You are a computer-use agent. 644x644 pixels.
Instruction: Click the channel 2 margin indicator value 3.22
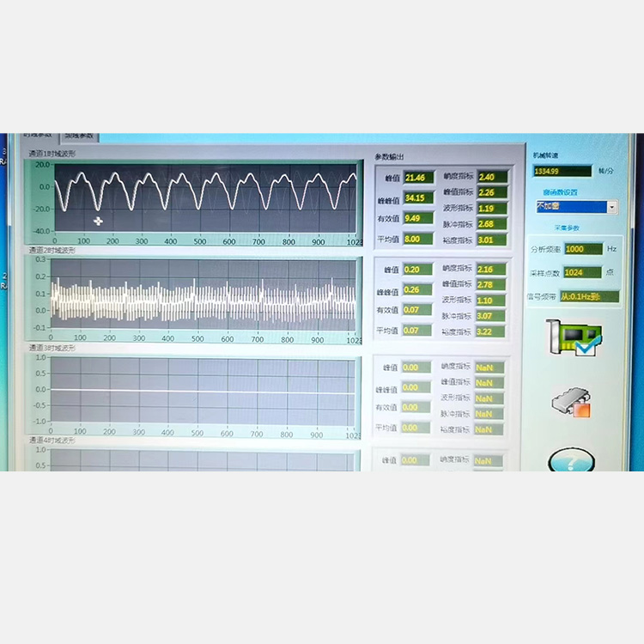(x=491, y=331)
